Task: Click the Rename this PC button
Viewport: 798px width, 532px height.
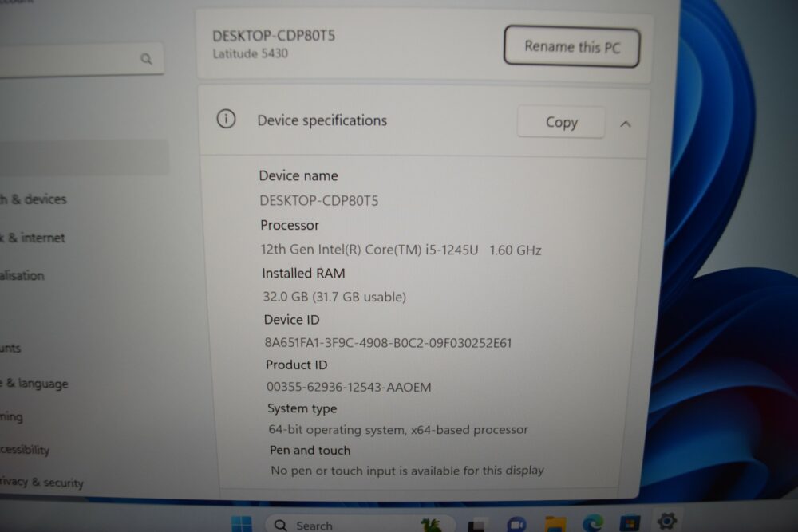Action: (x=571, y=47)
